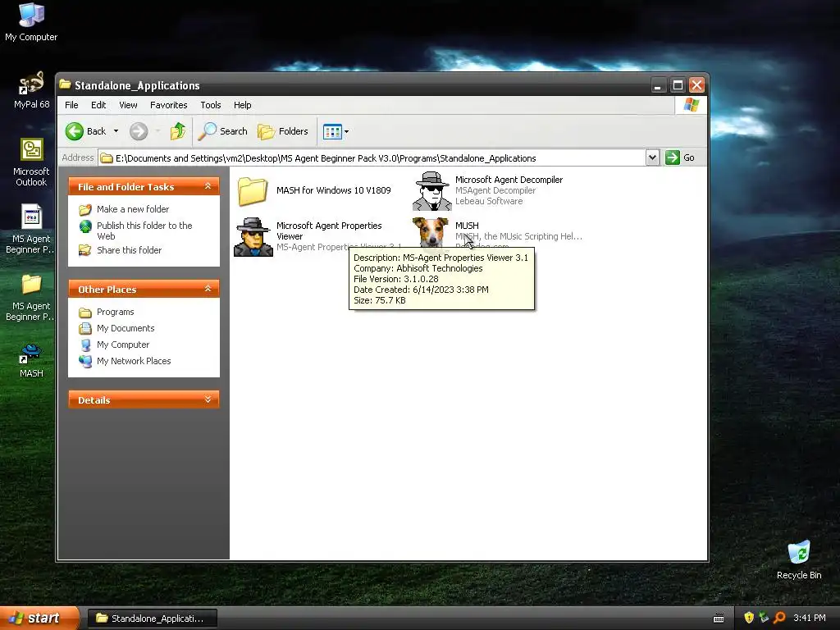Go to My Network Places link

point(134,361)
